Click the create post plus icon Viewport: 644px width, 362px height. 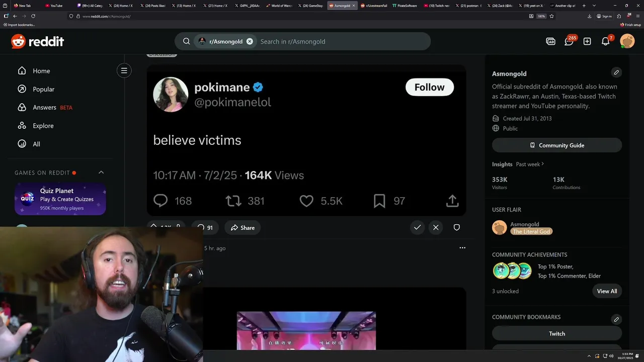[587, 41]
